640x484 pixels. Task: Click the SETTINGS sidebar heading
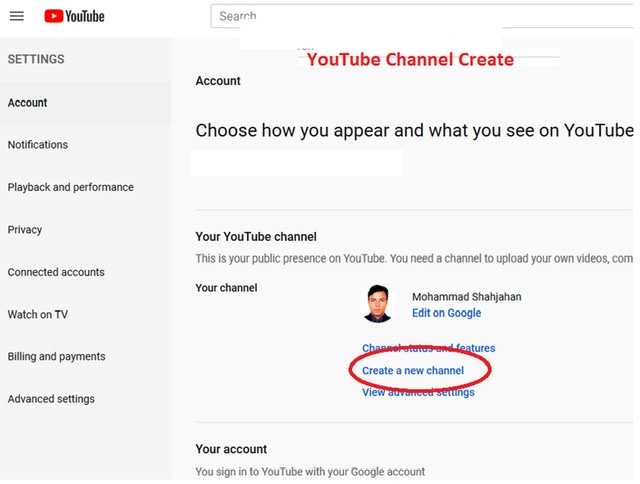pyautogui.click(x=36, y=59)
